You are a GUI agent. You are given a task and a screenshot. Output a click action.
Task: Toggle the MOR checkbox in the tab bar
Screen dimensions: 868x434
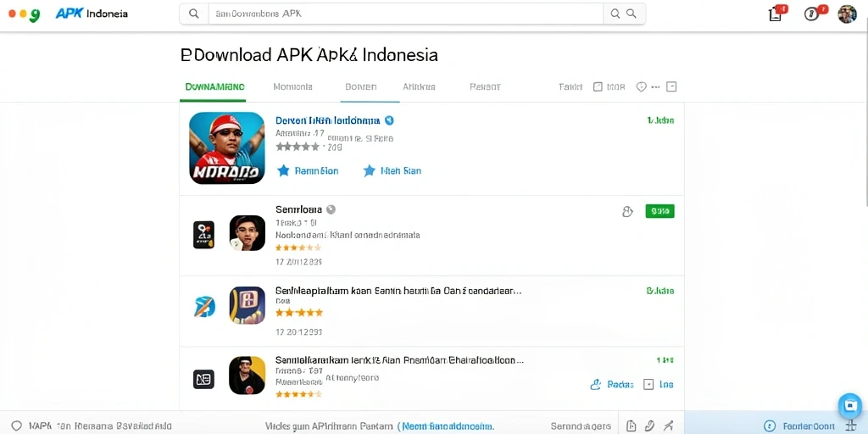point(598,87)
